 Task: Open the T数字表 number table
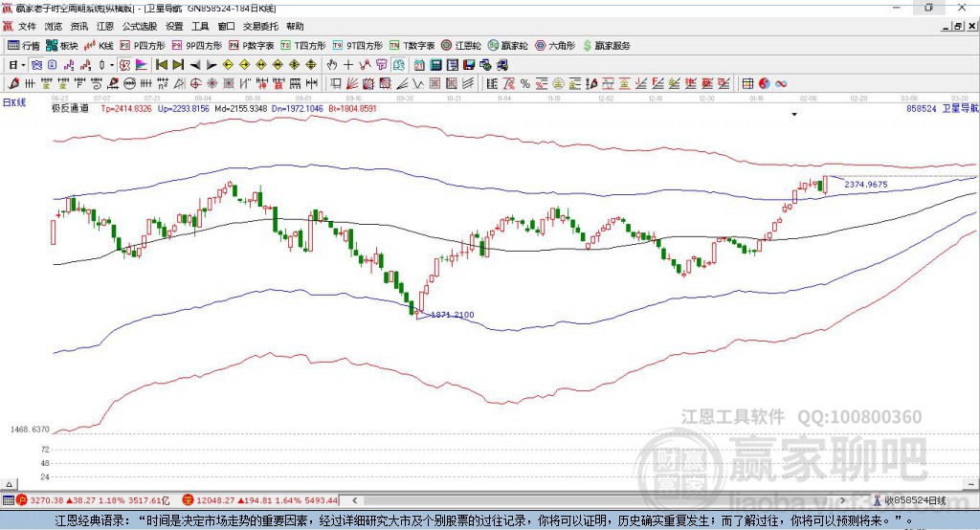pos(412,46)
